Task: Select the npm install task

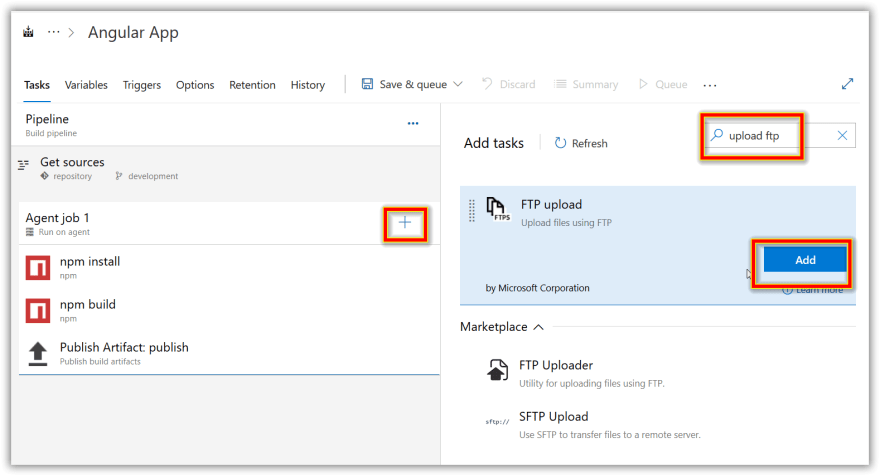Action: tap(229, 268)
